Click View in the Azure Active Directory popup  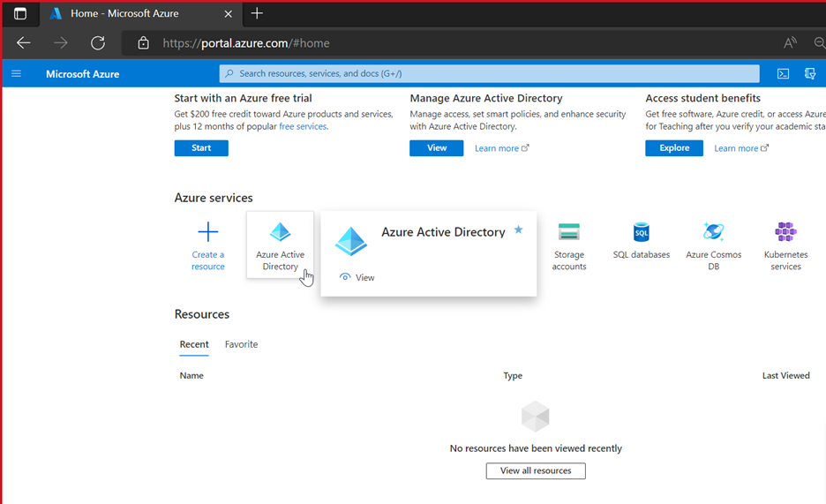coord(357,277)
